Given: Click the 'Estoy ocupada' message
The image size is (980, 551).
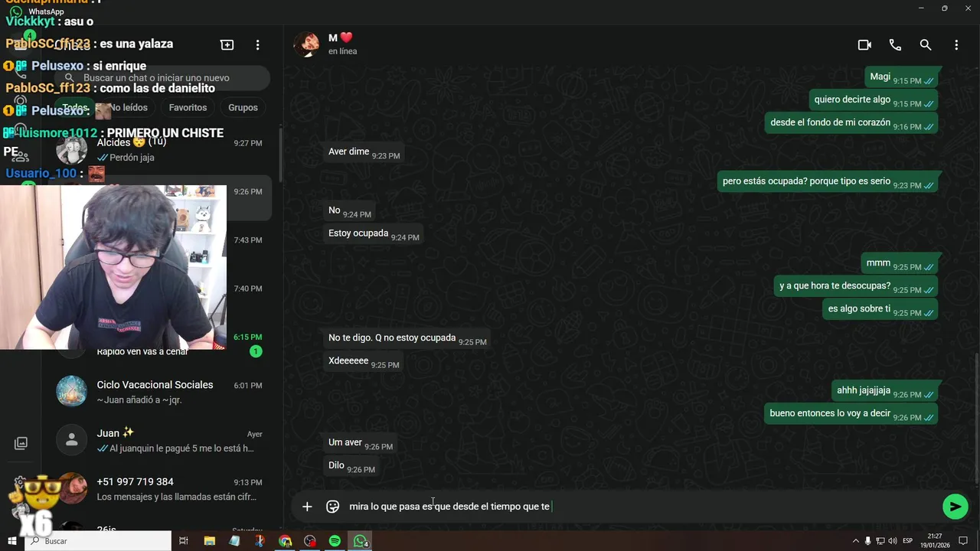Looking at the screenshot, I should point(374,233).
